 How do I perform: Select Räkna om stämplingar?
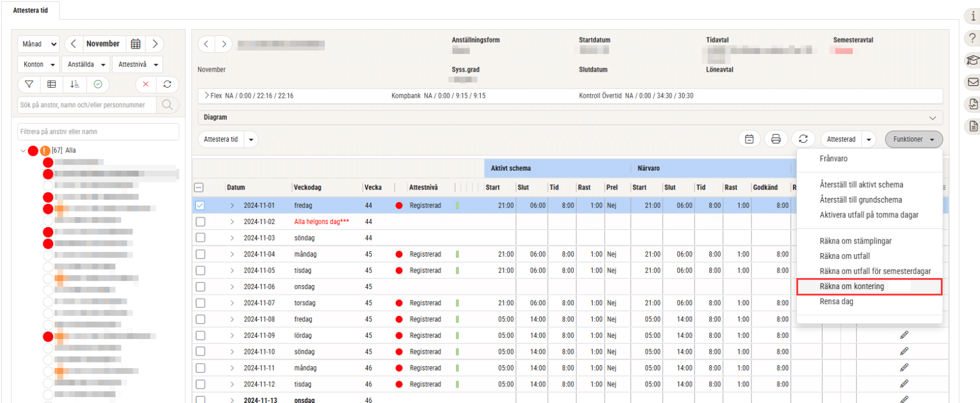click(x=856, y=241)
